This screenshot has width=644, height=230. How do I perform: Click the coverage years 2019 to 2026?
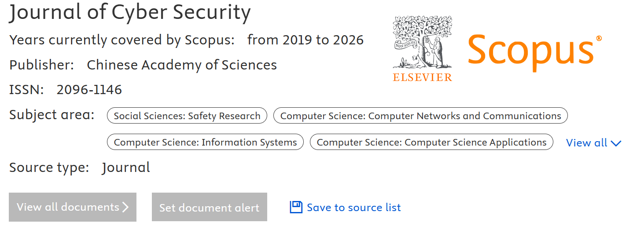pyautogui.click(x=305, y=40)
